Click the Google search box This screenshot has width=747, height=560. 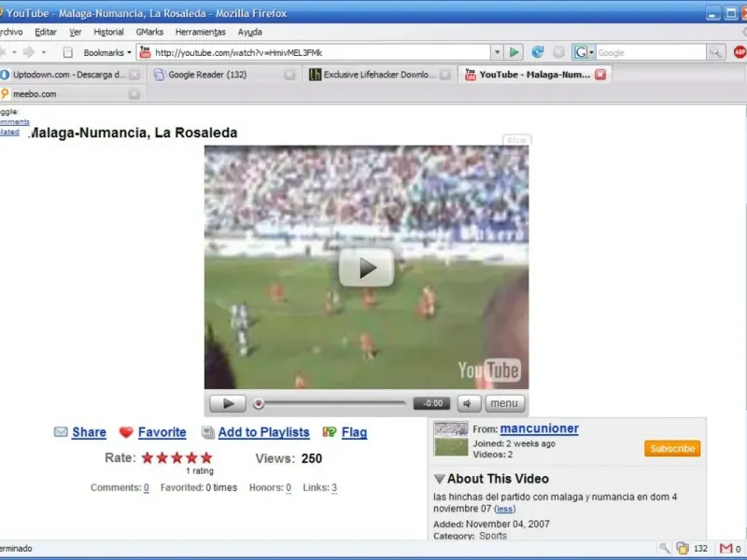click(651, 52)
